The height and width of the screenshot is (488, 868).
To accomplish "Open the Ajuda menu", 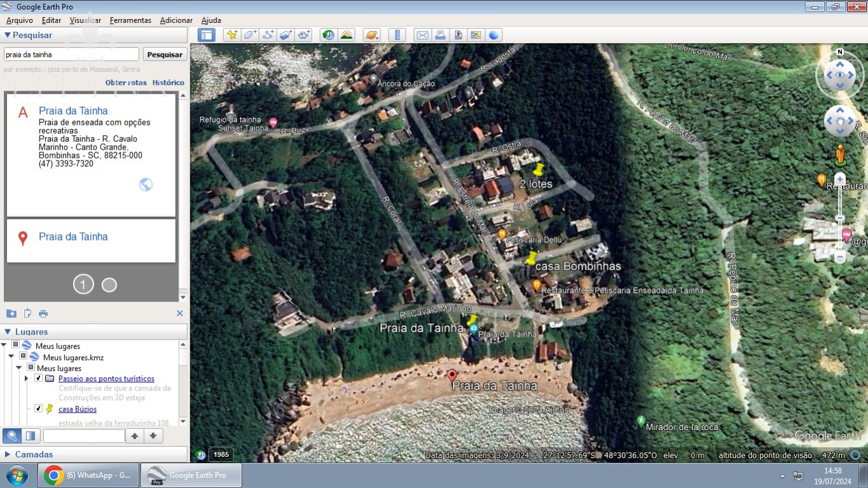I will tap(211, 20).
